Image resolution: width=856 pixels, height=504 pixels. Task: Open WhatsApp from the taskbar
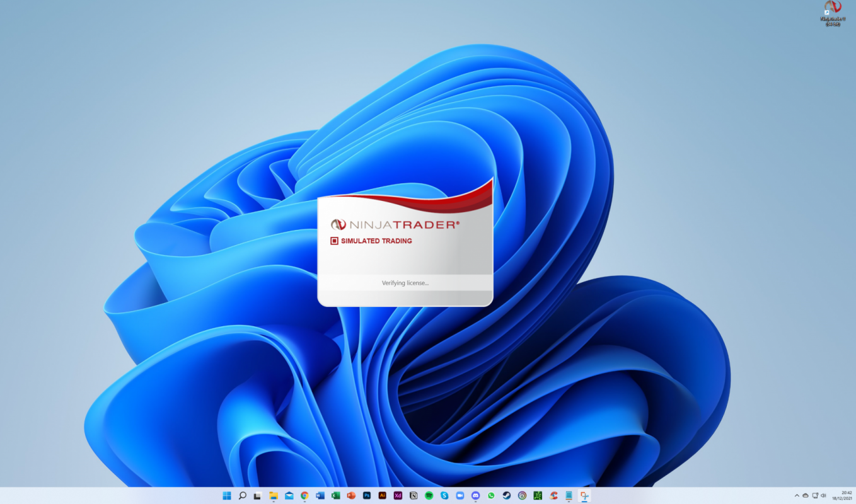(491, 496)
